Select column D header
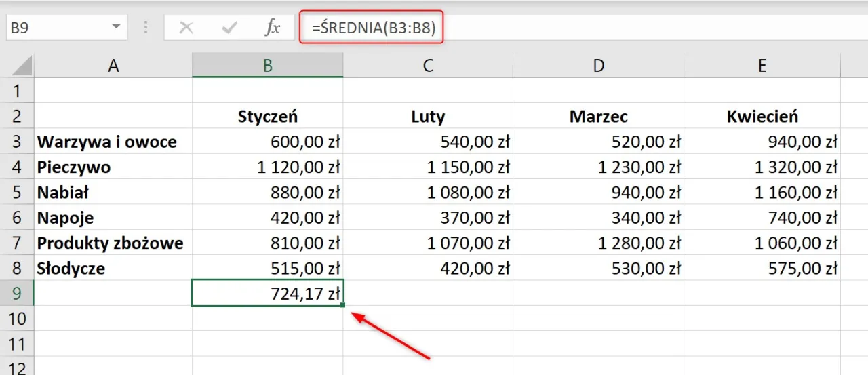Viewport: 868px width, 375px height. pos(598,65)
